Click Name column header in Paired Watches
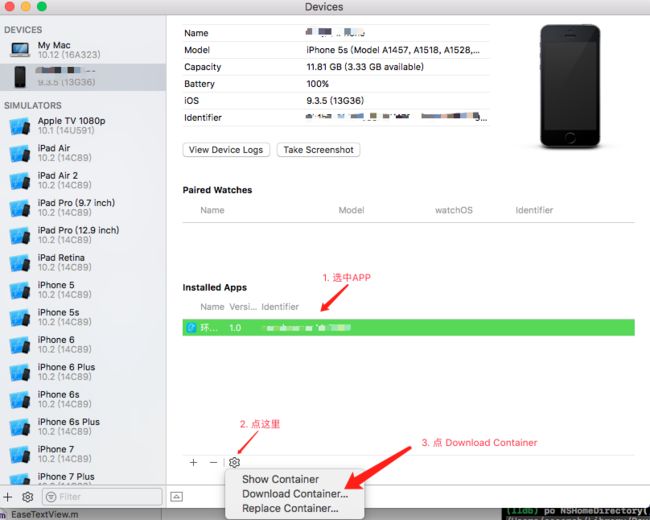The height and width of the screenshot is (520, 650). (212, 210)
